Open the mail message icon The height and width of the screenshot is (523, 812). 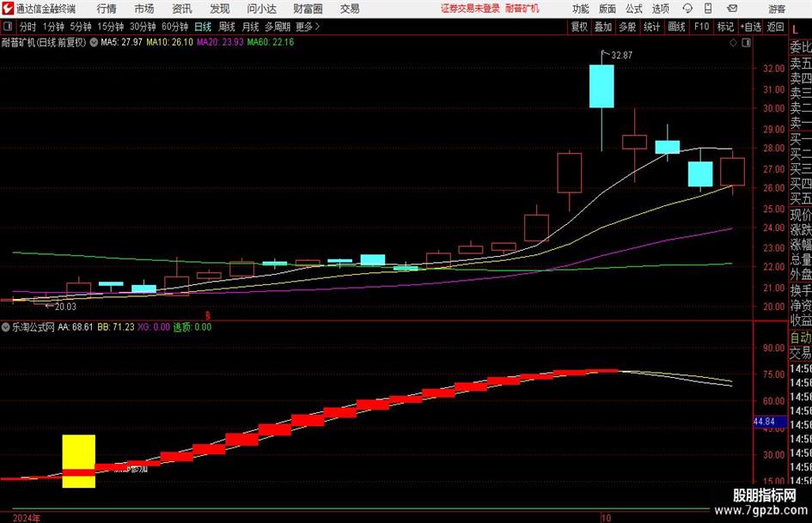[732, 9]
